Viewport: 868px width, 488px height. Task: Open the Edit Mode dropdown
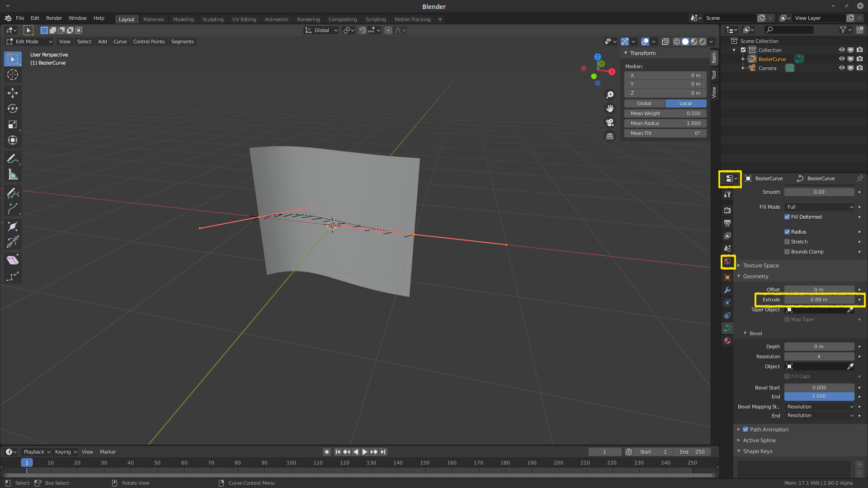(x=29, y=42)
